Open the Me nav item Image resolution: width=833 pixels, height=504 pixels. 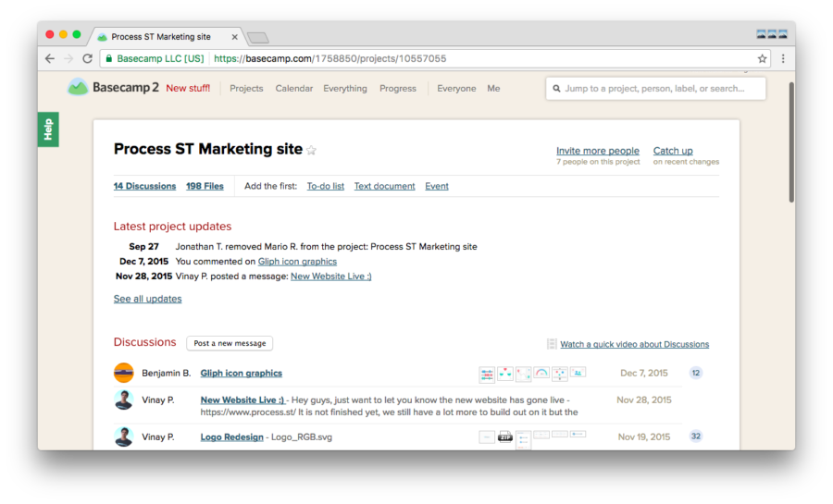pyautogui.click(x=493, y=89)
